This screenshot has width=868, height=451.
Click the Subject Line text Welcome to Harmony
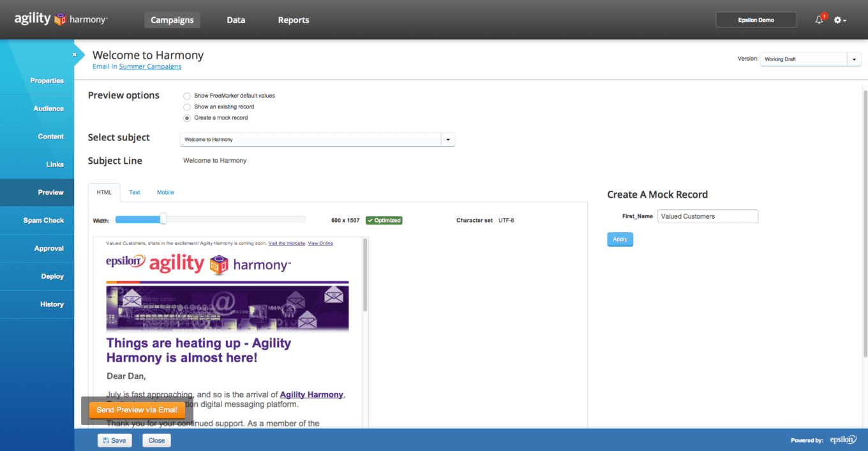[x=214, y=161]
